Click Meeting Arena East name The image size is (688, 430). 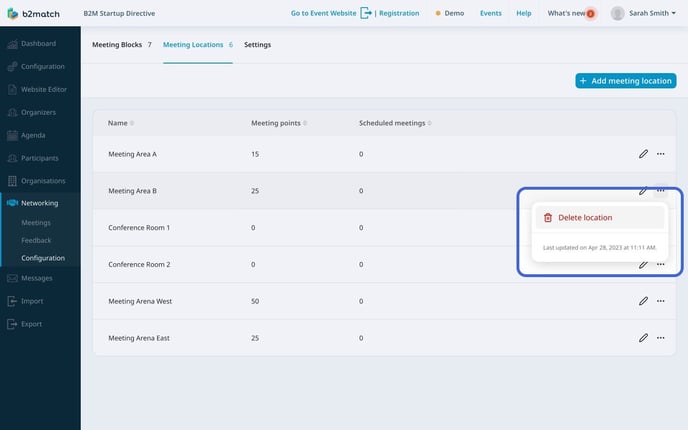click(x=139, y=338)
